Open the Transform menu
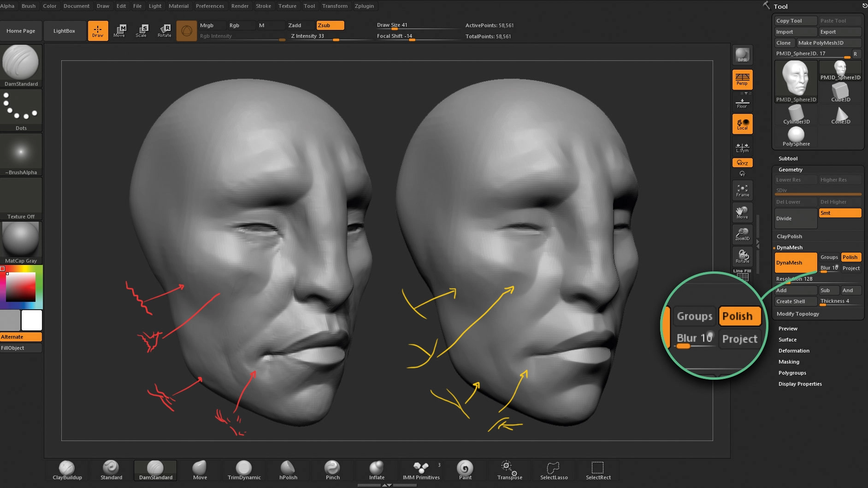This screenshot has width=868, height=488. [335, 6]
